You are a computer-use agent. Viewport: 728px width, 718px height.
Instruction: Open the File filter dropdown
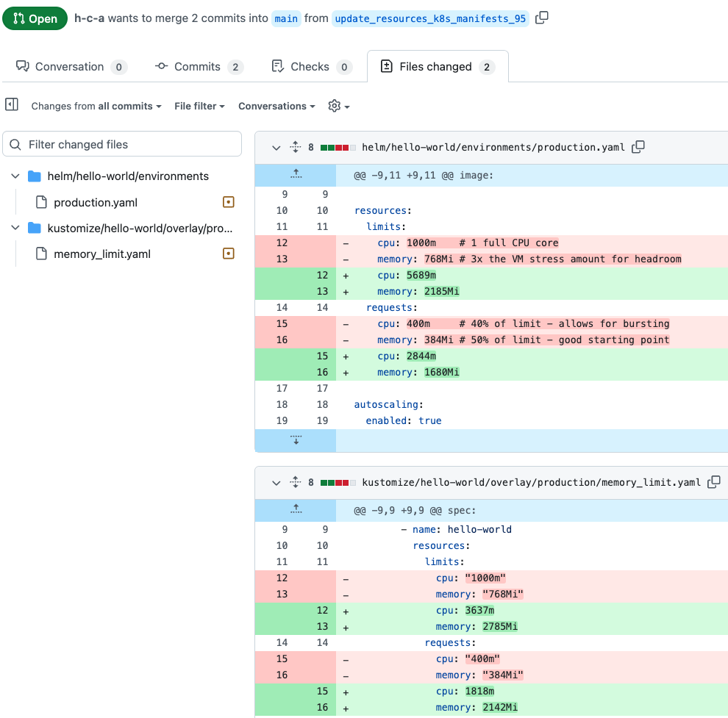199,106
